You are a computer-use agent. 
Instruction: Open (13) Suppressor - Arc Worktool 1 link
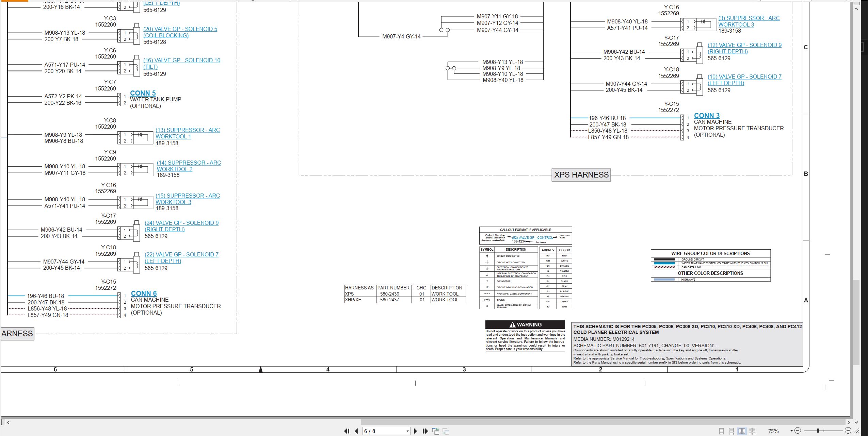pos(188,133)
